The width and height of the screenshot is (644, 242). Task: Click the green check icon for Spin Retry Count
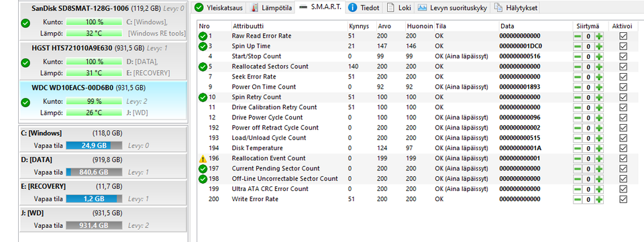[203, 97]
